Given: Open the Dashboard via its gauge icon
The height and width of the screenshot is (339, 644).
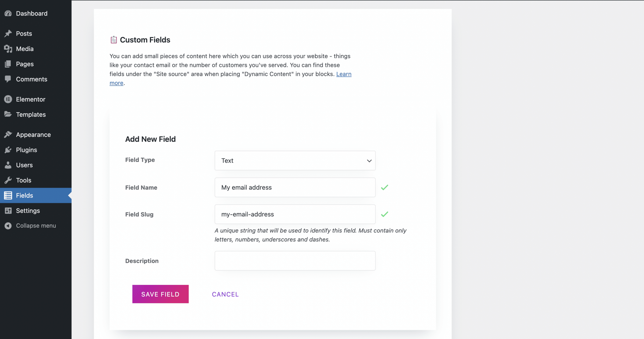Looking at the screenshot, I should (x=8, y=13).
